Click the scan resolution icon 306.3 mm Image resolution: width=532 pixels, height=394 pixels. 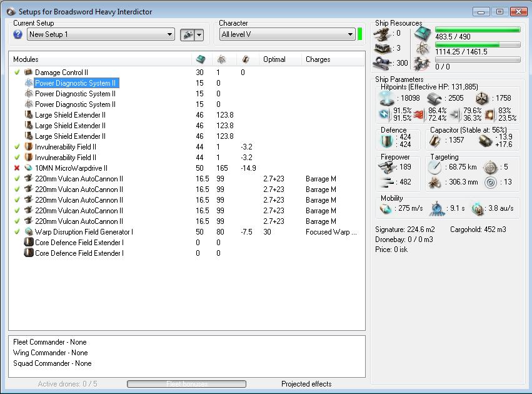434,183
